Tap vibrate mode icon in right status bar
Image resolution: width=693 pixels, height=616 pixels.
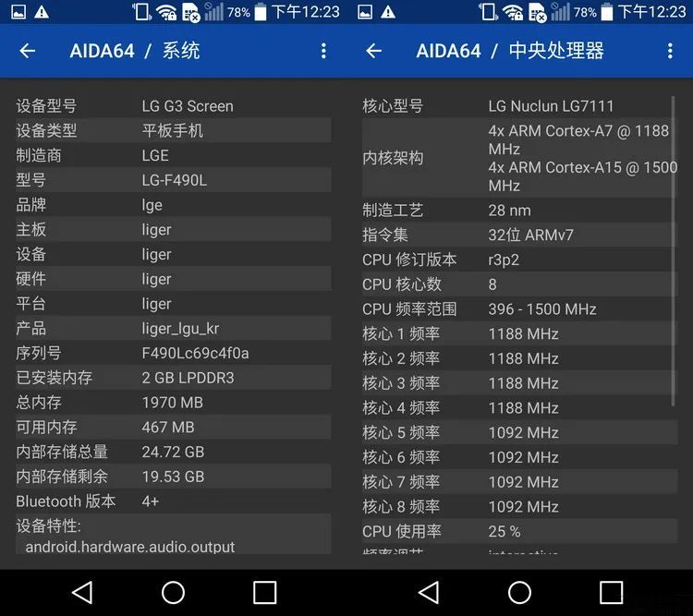[x=489, y=12]
